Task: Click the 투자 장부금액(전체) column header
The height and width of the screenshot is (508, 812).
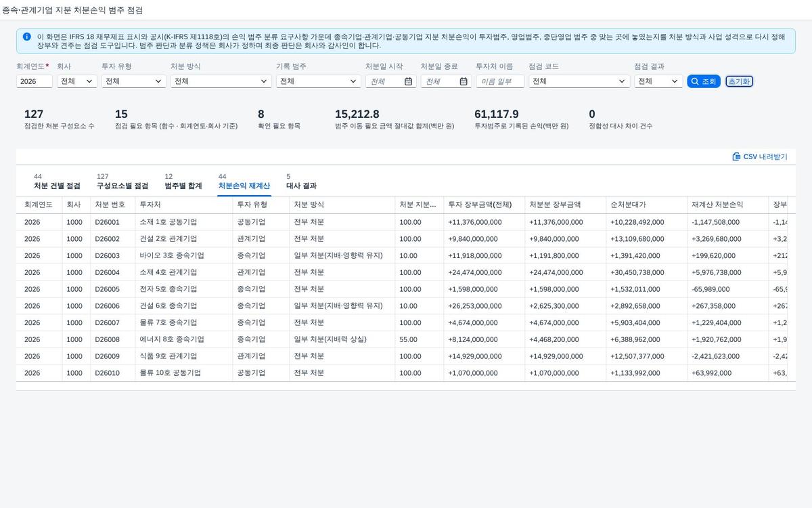Action: pos(484,205)
